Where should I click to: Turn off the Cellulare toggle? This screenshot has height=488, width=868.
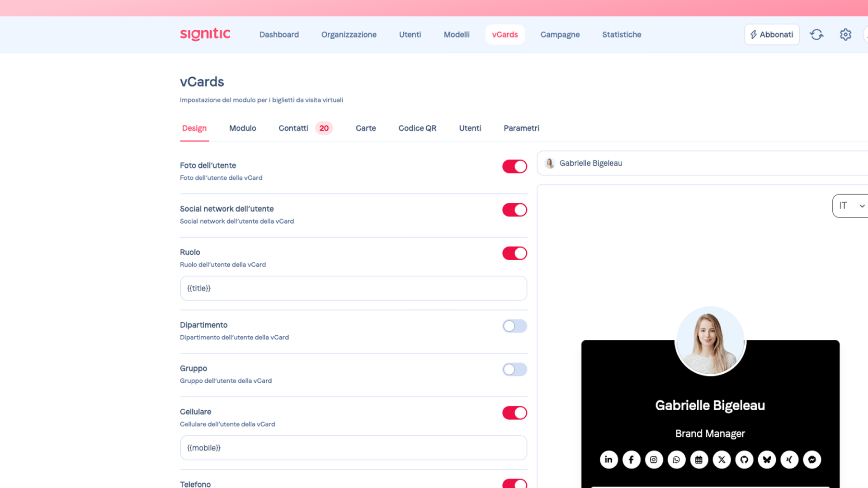514,413
